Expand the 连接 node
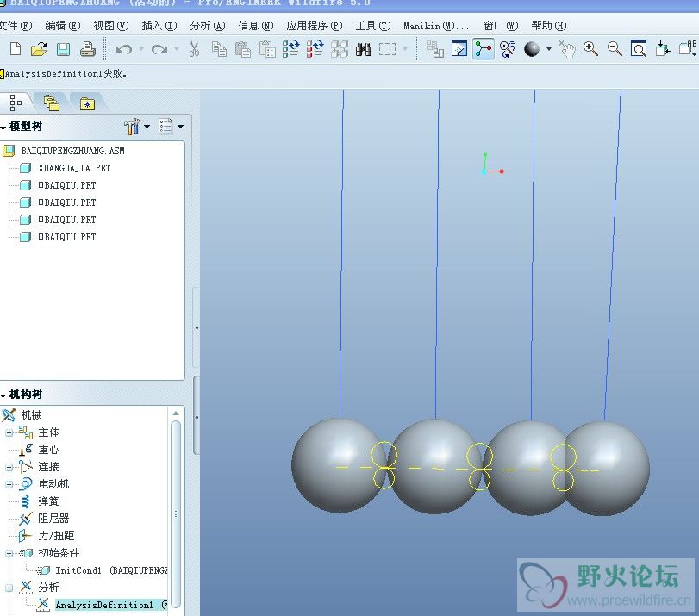 (9, 467)
